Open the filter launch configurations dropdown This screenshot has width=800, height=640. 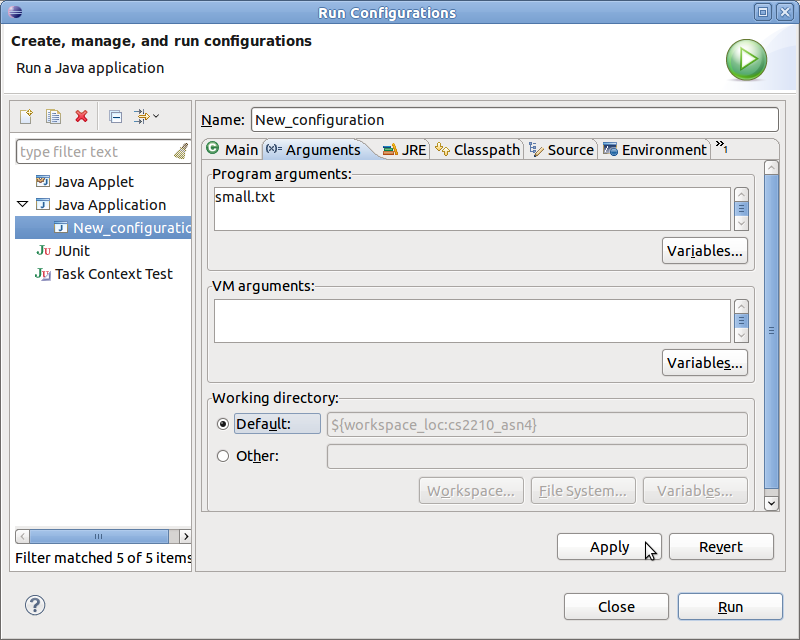tap(146, 117)
